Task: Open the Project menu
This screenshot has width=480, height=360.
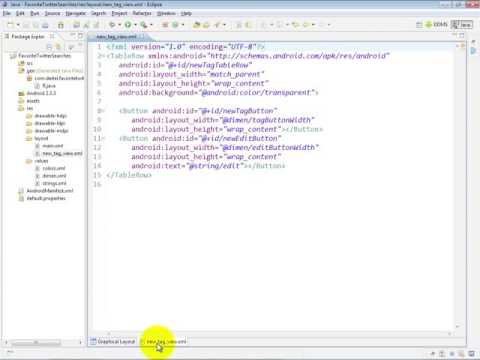Action: pos(119,13)
